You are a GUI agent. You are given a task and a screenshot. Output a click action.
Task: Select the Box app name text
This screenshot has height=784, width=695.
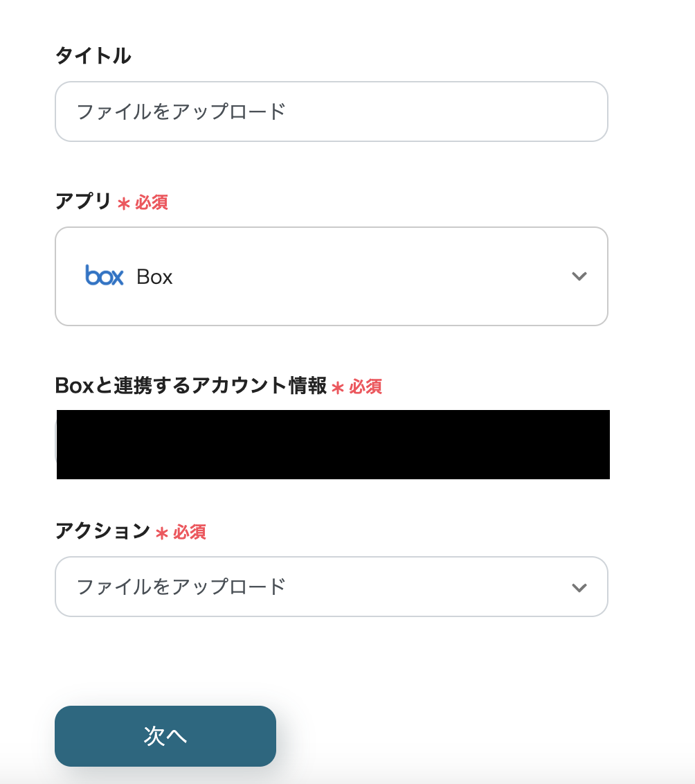154,277
